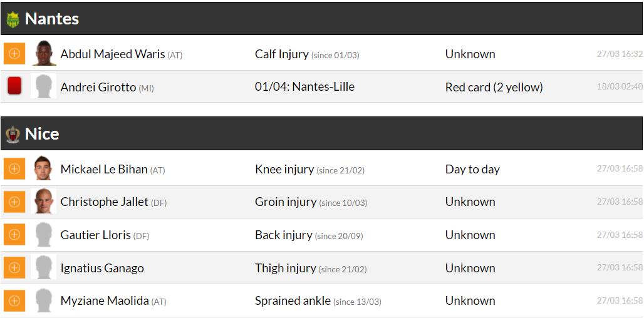Click orange injury icon beside Myziane Maolida
This screenshot has height=318, width=644.
(x=14, y=300)
